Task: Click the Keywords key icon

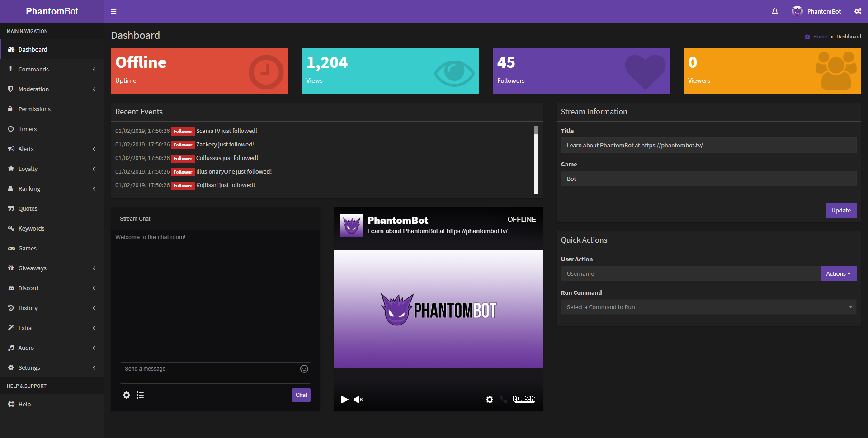Action: 11,228
